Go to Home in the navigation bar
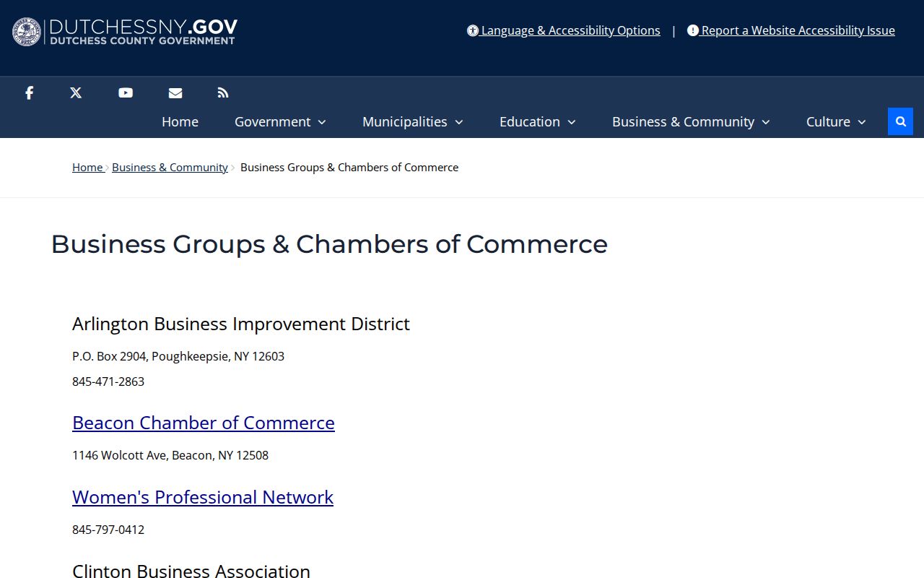This screenshot has width=924, height=578. point(180,121)
